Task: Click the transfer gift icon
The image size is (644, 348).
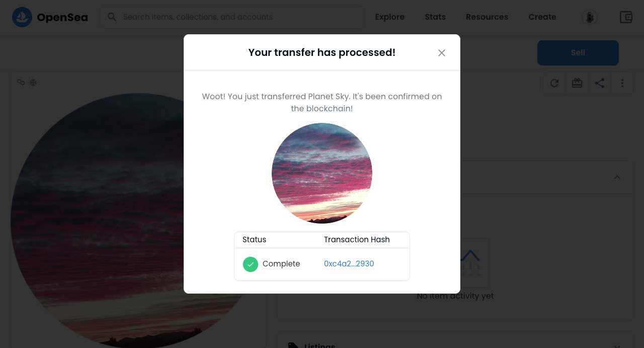Action: click(x=577, y=83)
